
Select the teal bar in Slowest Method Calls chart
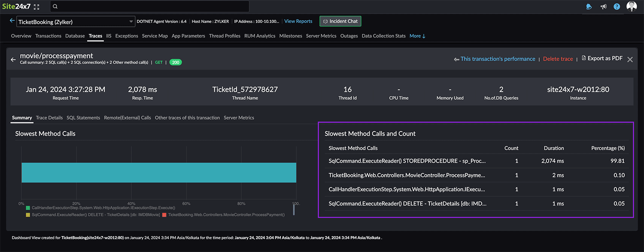click(x=159, y=172)
